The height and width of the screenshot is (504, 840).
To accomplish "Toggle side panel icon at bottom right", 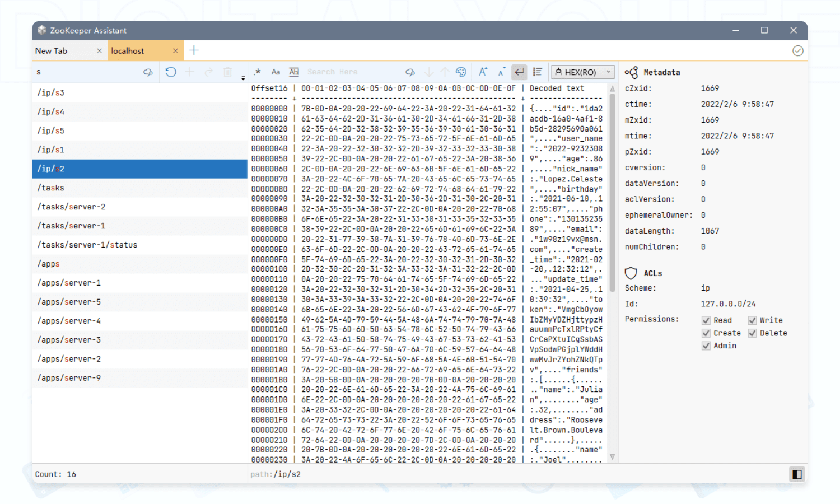I will pyautogui.click(x=797, y=474).
